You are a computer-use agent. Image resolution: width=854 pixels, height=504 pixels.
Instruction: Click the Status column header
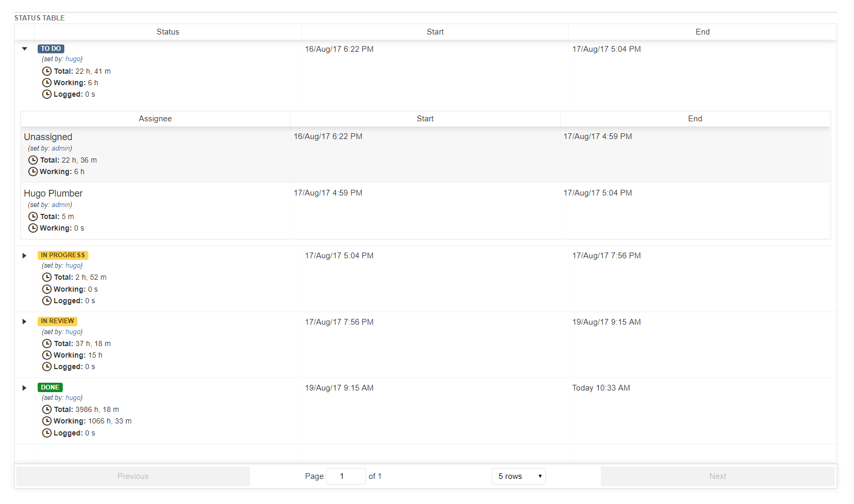(168, 32)
